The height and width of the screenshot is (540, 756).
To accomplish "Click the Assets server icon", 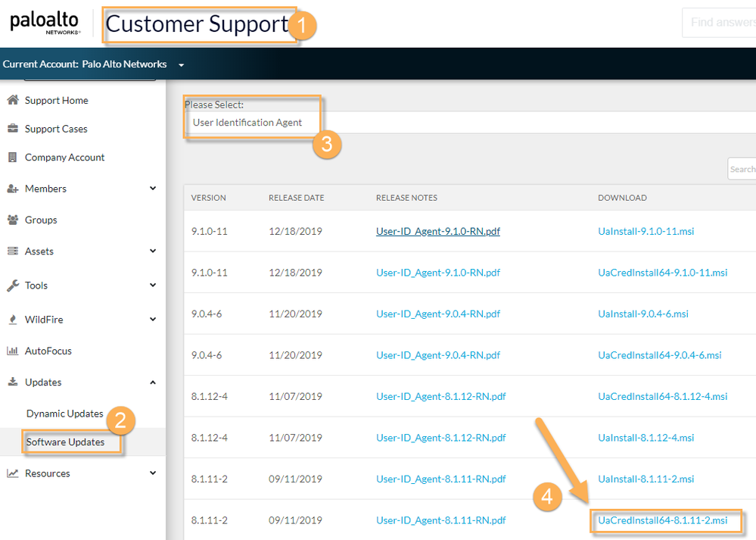I will point(13,251).
